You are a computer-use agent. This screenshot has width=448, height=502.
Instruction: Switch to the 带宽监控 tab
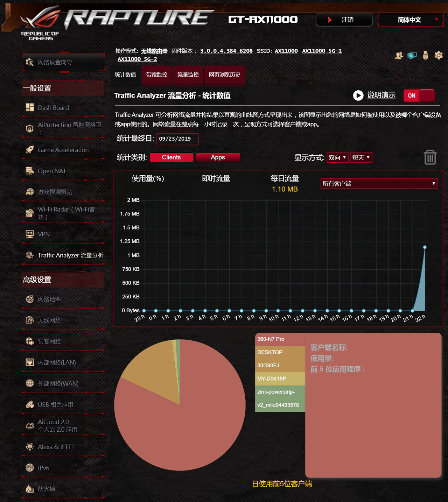157,75
